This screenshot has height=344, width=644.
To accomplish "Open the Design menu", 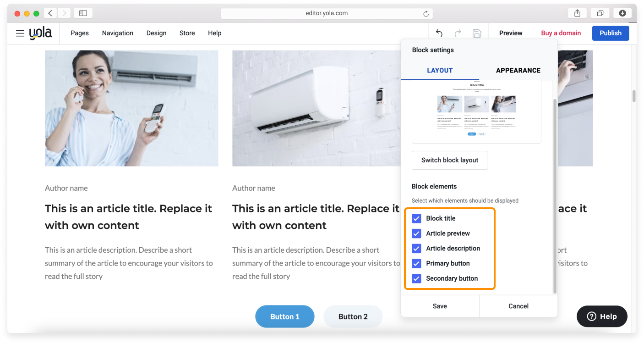I will pyautogui.click(x=156, y=33).
